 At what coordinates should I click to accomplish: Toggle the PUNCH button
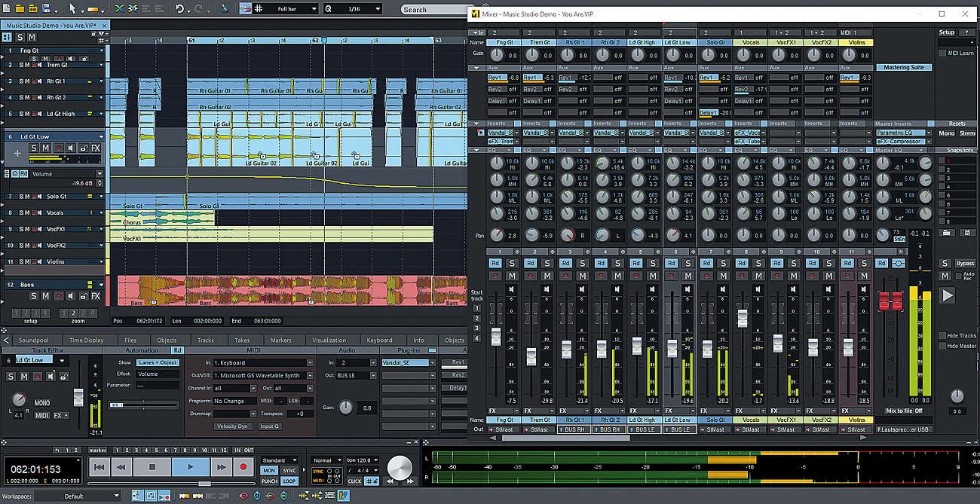[269, 481]
